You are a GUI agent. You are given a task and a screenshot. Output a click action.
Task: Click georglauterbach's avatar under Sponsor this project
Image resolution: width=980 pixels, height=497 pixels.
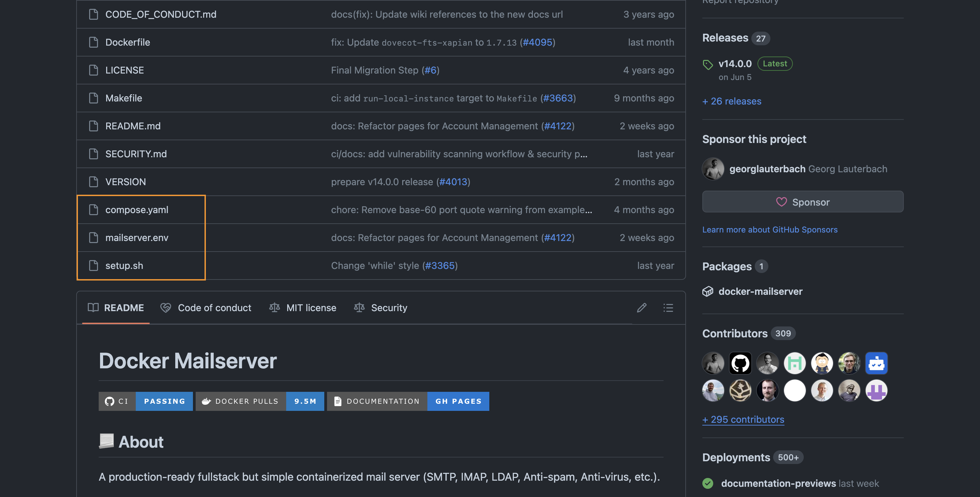click(713, 169)
